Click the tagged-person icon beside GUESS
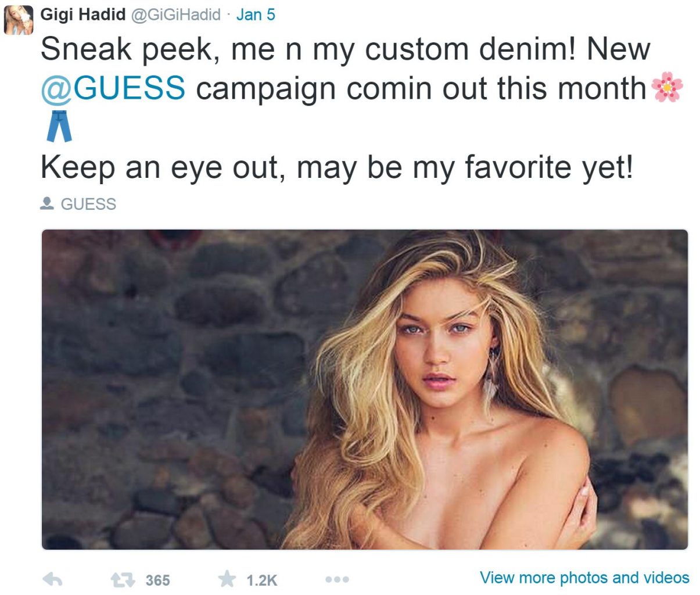Image resolution: width=700 pixels, height=595 pixels. (x=47, y=204)
